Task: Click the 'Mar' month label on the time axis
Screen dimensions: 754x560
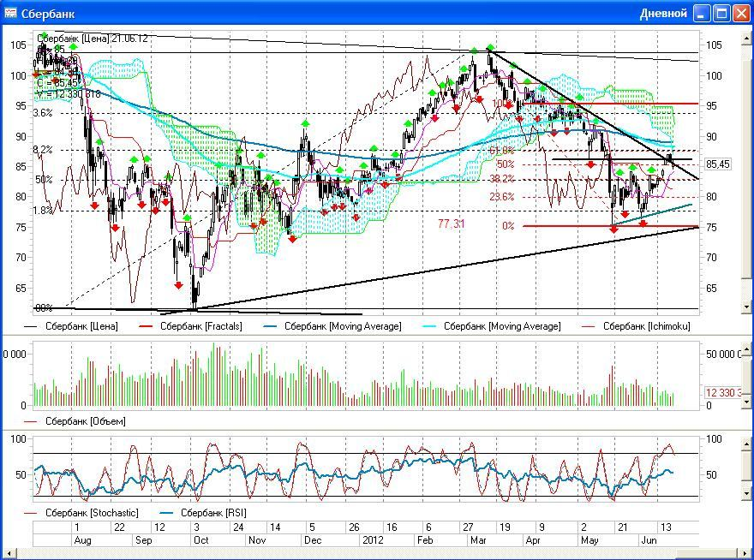Action: pyautogui.click(x=478, y=539)
